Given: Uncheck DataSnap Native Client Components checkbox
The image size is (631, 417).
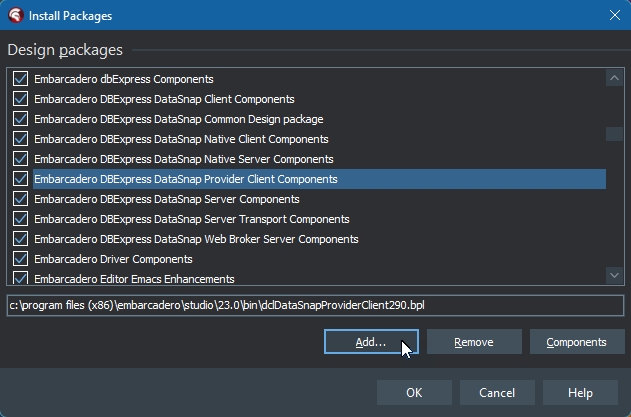Looking at the screenshot, I should pyautogui.click(x=21, y=139).
